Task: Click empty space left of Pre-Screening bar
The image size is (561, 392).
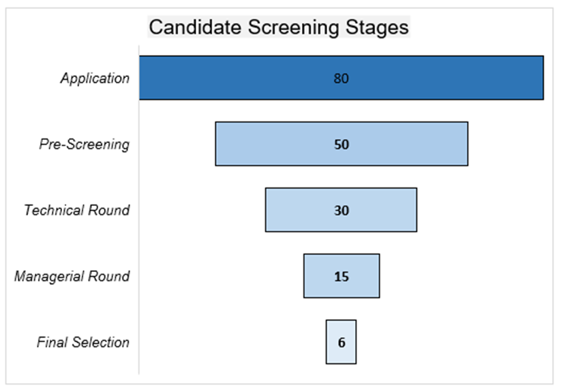Action: (x=177, y=144)
